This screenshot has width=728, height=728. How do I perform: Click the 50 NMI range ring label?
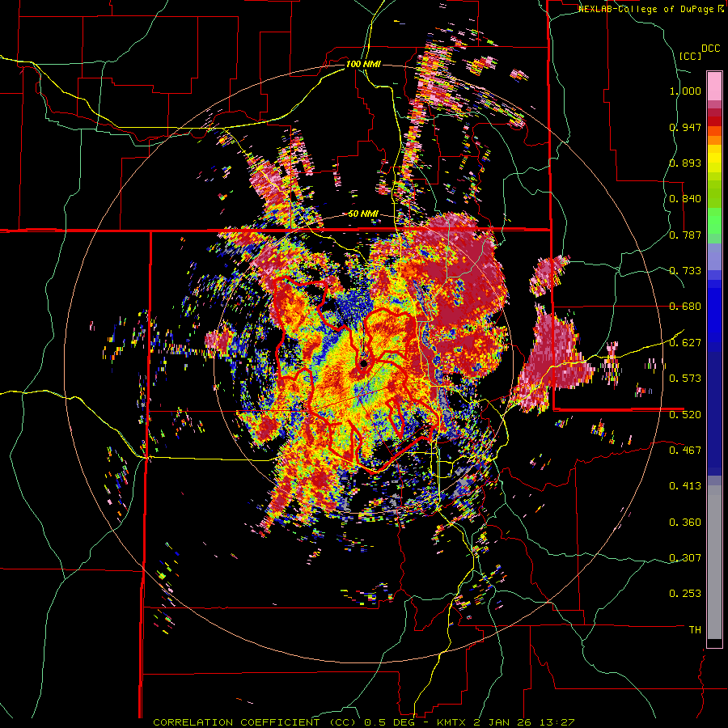[x=363, y=214]
